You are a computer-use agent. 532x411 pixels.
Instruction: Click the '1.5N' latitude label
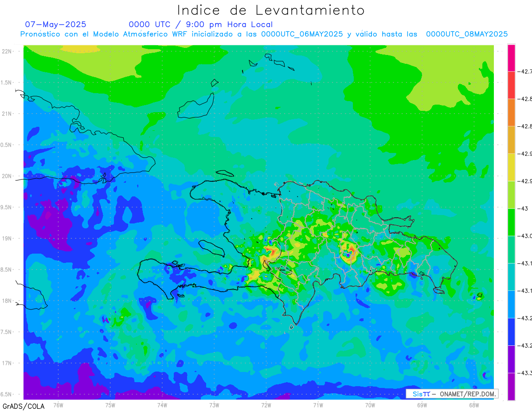tap(6, 82)
